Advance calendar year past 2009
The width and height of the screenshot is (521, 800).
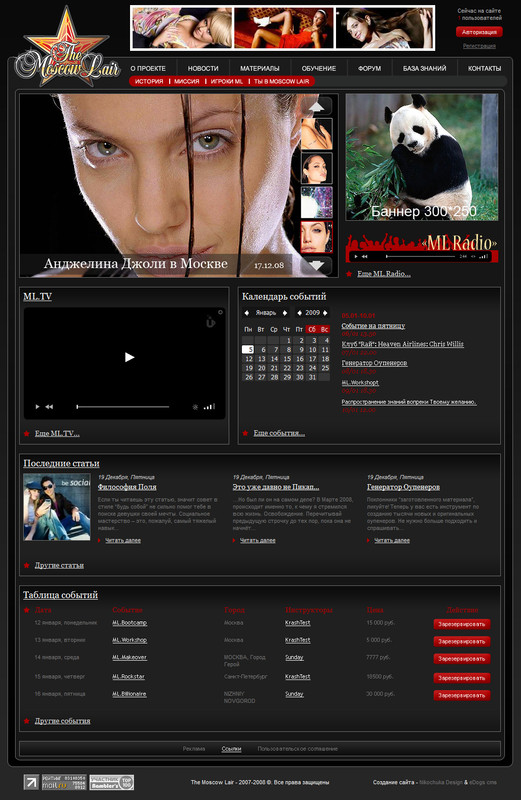click(325, 313)
